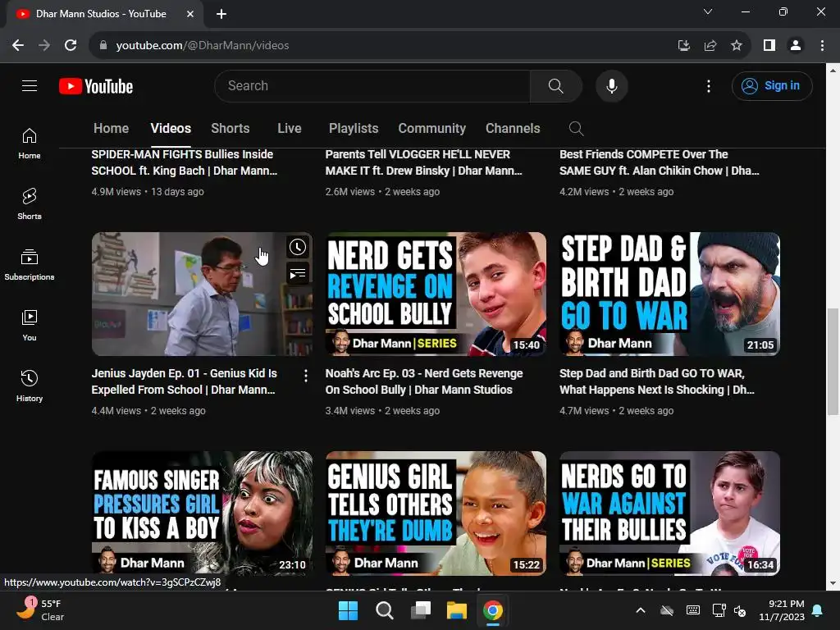Open Jenius Jayden Ep. 01 video title
The image size is (840, 630).
coord(185,381)
